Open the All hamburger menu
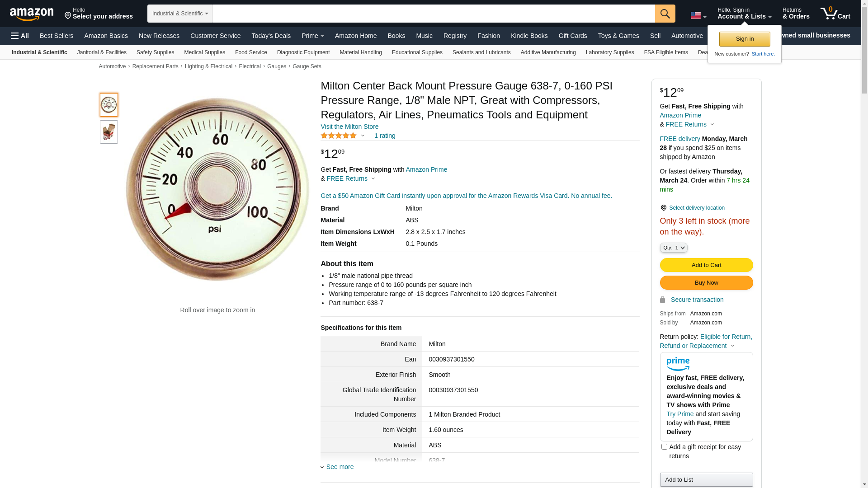The image size is (868, 488). [x=20, y=36]
